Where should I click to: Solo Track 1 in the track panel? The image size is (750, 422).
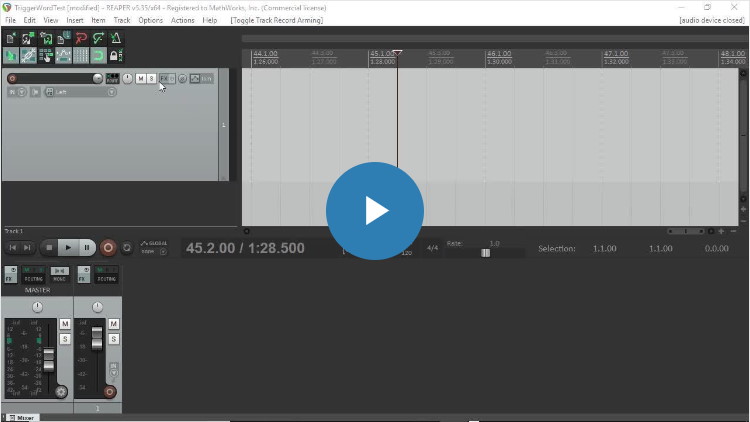(151, 78)
